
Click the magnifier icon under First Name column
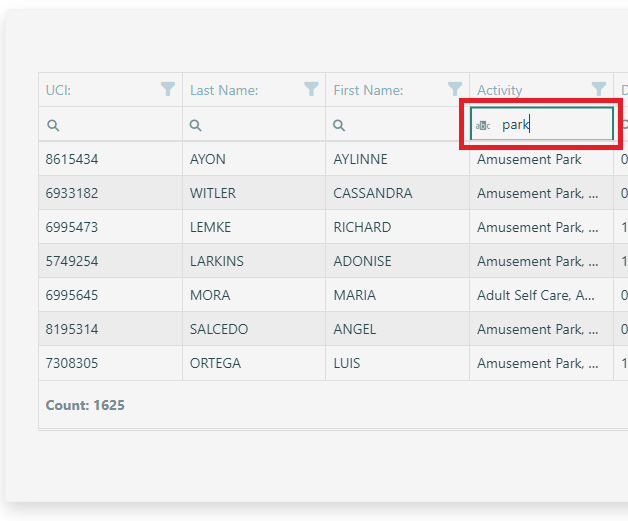pos(340,125)
